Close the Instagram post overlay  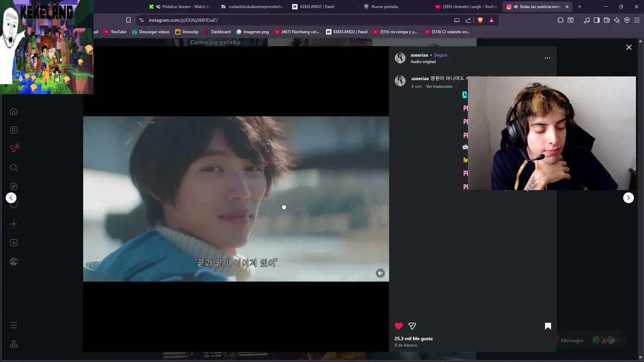tap(628, 47)
